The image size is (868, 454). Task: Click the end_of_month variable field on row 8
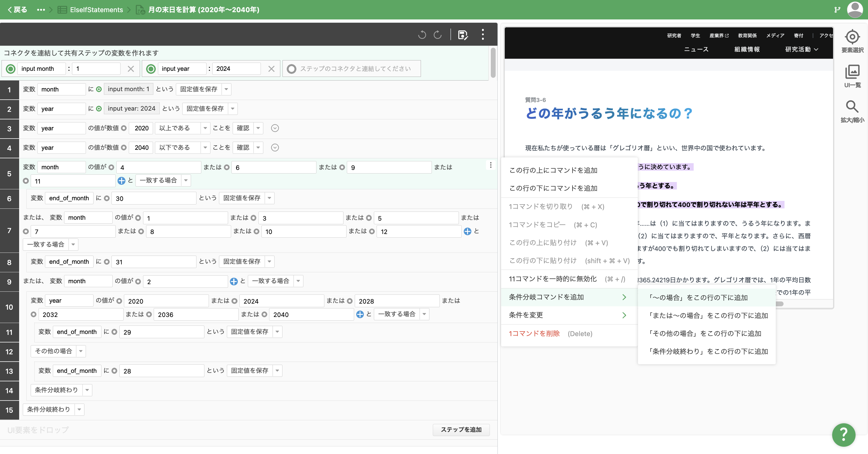69,262
